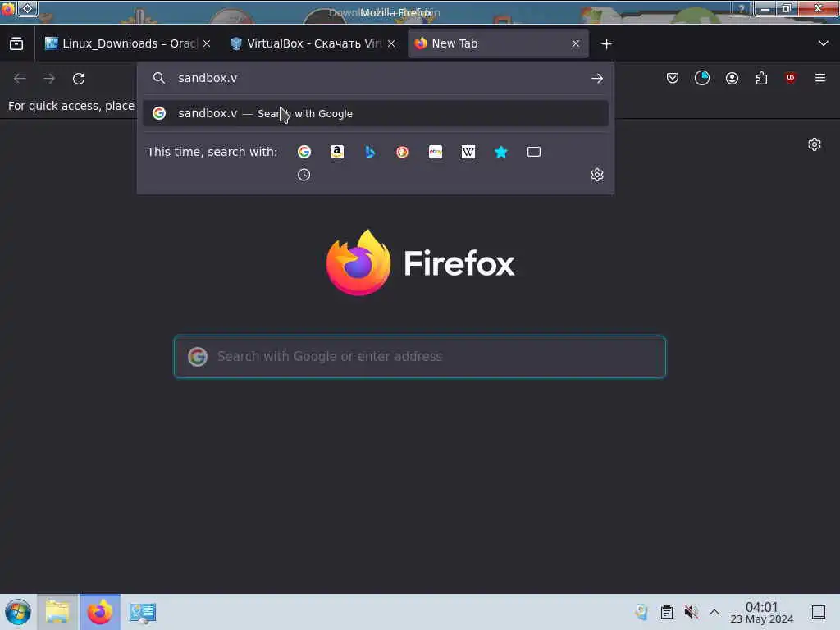The image size is (840, 630).
Task: Click the Search with Google page field
Action: (x=420, y=357)
